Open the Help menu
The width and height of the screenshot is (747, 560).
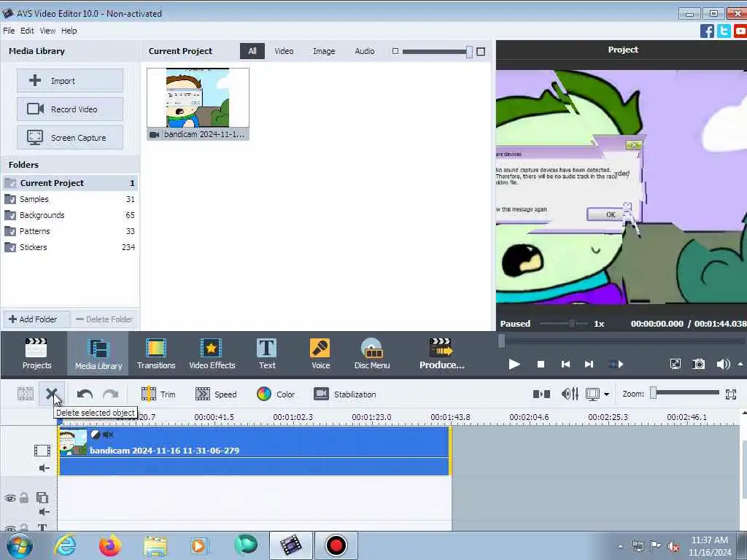[x=69, y=31]
